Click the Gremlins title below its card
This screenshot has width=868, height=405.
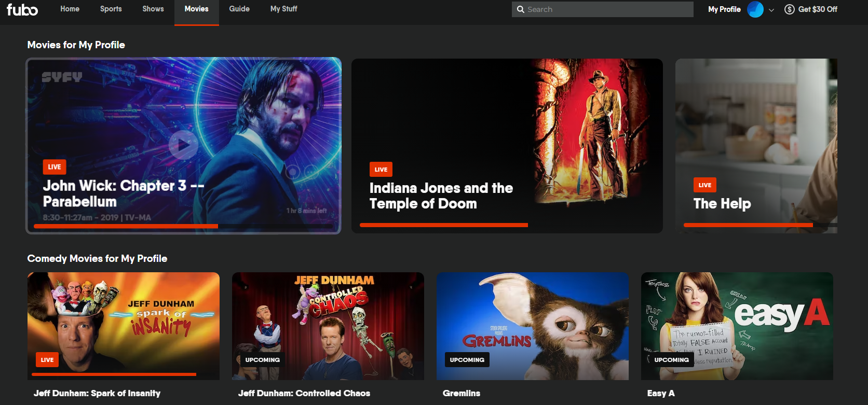[x=462, y=393]
